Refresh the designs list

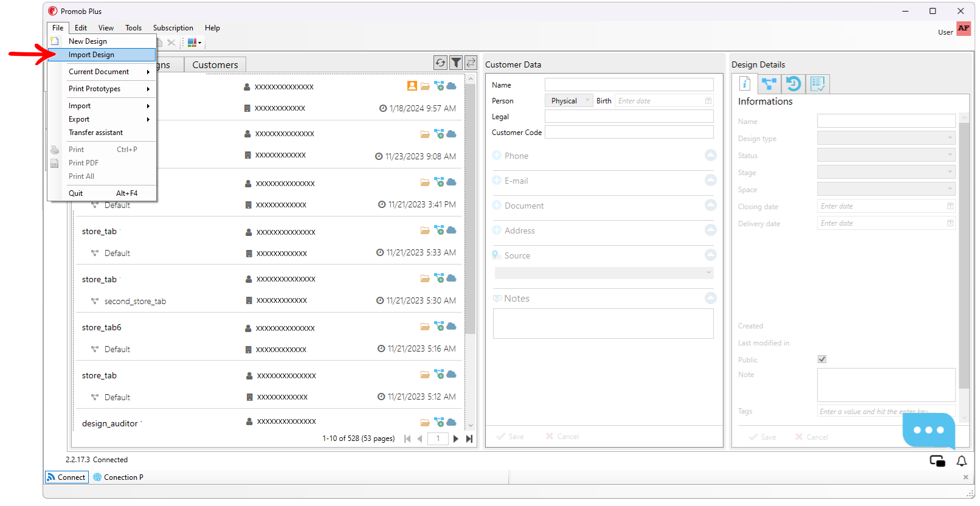point(440,63)
